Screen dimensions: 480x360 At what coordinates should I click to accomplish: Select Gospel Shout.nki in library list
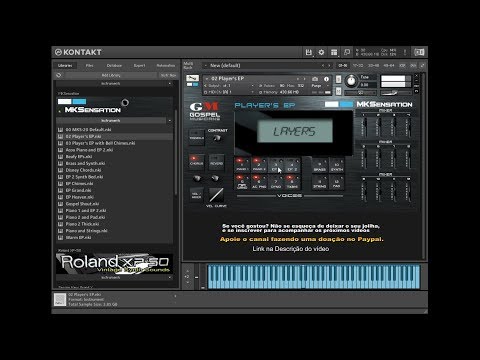82,204
